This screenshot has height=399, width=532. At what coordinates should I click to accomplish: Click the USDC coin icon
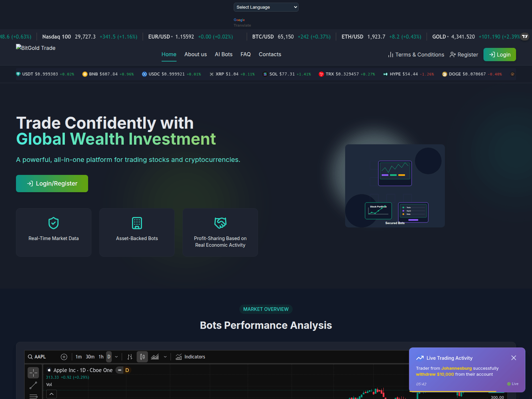pos(144,74)
